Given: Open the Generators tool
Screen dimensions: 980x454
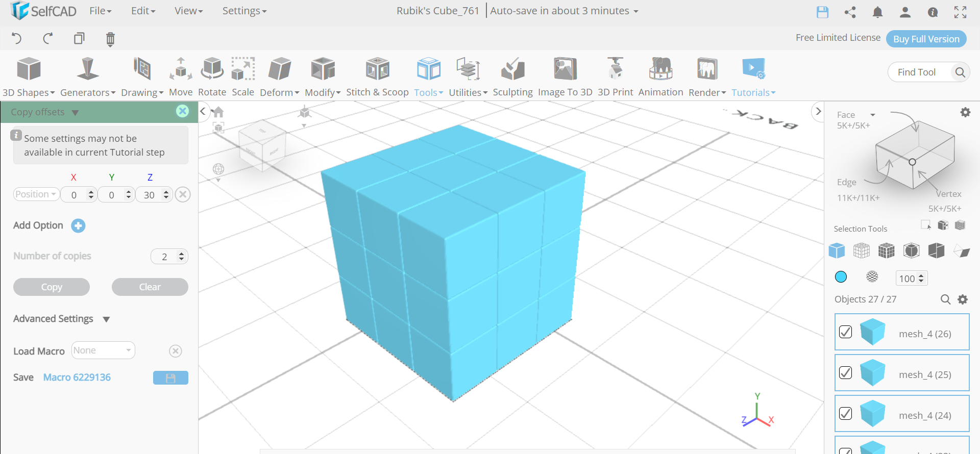Looking at the screenshot, I should [88, 78].
